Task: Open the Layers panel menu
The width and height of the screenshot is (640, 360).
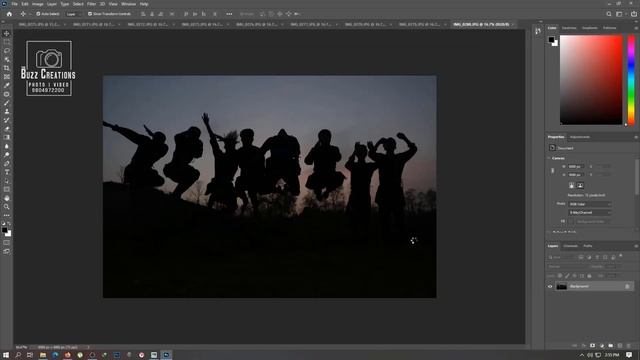Action: pos(636,246)
